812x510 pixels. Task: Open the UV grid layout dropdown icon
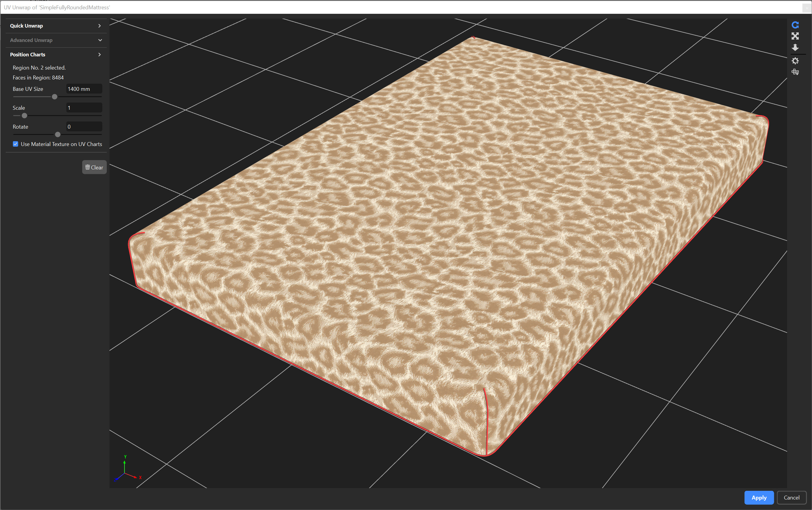point(795,72)
